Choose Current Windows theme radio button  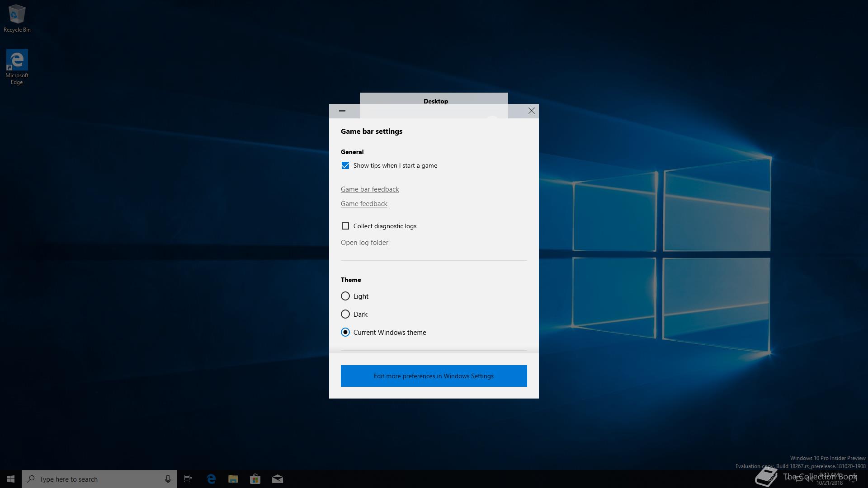pos(345,332)
